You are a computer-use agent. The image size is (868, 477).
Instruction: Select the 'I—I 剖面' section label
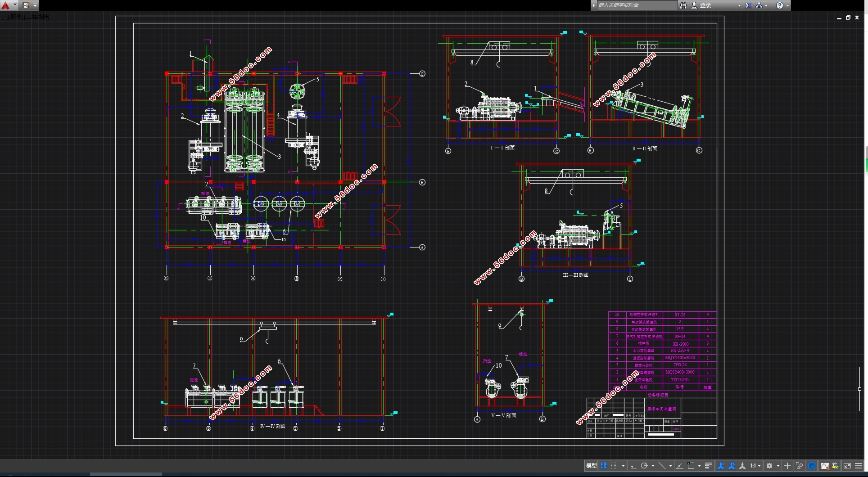[x=502, y=148]
